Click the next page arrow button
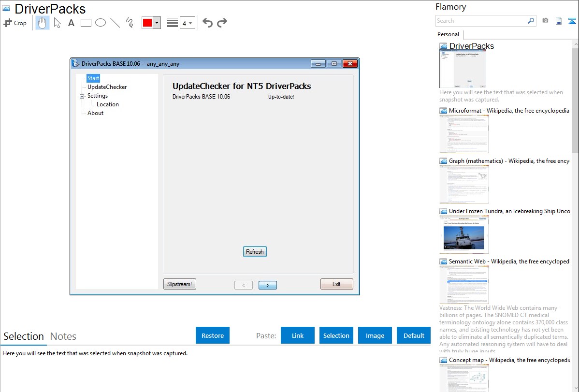Image resolution: width=579 pixels, height=392 pixels. (x=268, y=285)
